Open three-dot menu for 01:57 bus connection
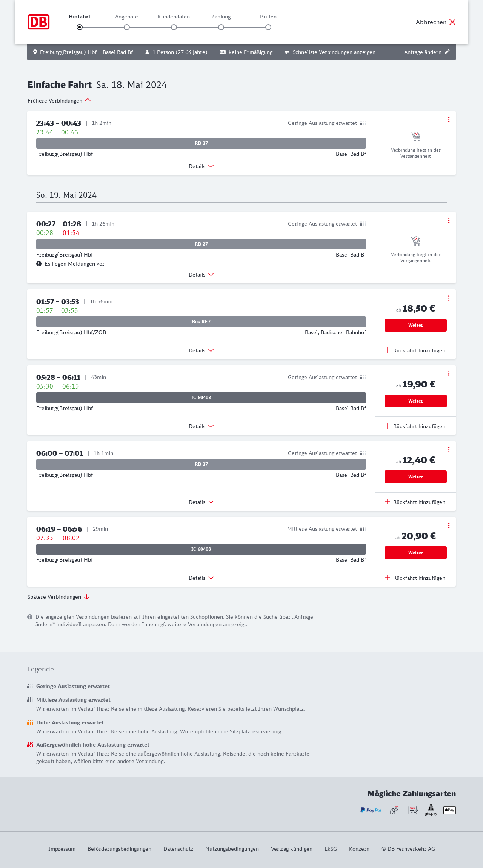Screen dimensions: 483x868 coord(449,298)
